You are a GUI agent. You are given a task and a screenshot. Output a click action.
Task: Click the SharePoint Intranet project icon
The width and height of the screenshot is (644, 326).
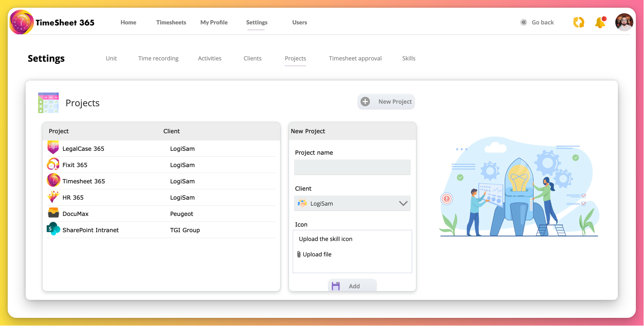pos(53,229)
